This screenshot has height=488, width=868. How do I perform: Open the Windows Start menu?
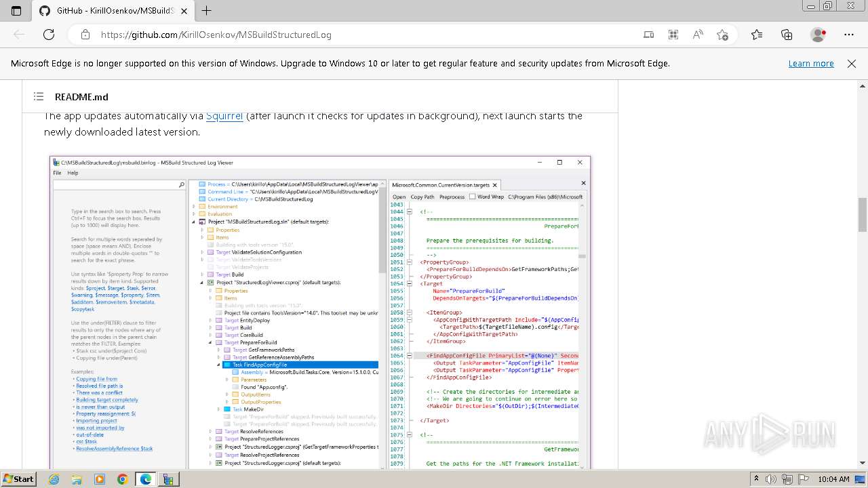(x=18, y=479)
